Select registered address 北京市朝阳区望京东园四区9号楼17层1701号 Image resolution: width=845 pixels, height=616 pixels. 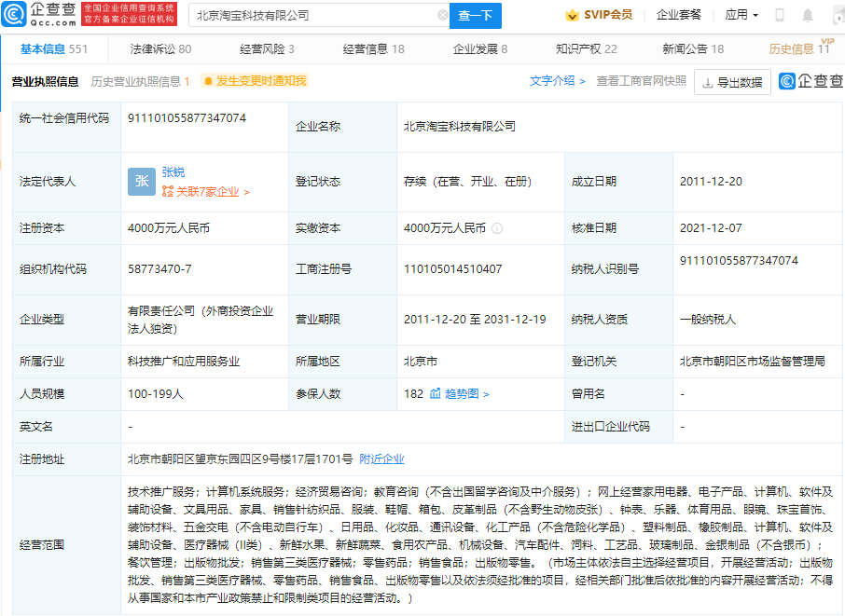click(241, 459)
